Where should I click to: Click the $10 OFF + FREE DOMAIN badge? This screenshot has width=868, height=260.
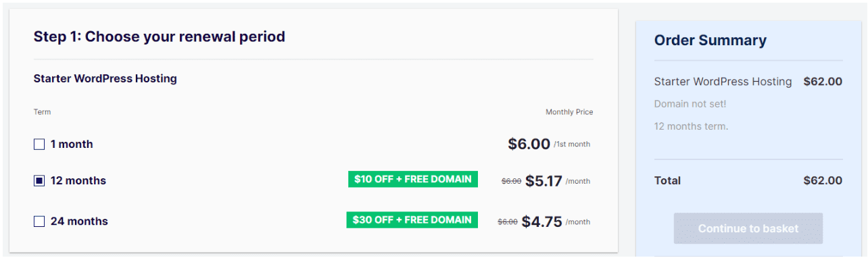[413, 179]
